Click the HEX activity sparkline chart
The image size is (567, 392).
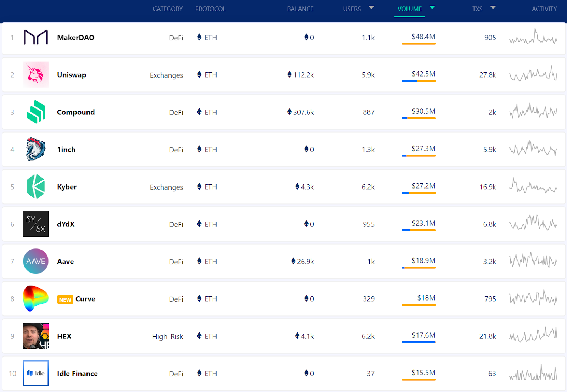click(x=533, y=335)
